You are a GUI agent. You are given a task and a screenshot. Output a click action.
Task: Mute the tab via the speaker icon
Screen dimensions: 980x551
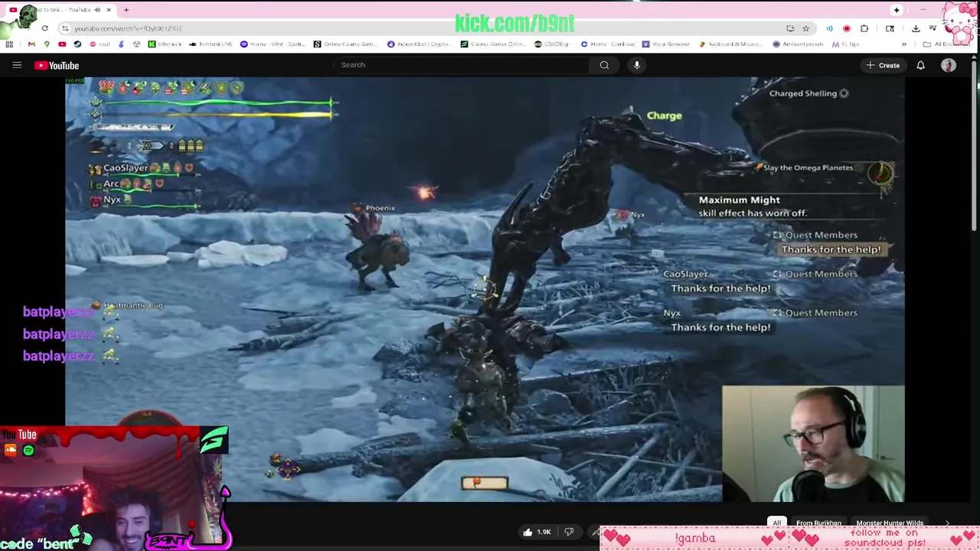point(97,10)
